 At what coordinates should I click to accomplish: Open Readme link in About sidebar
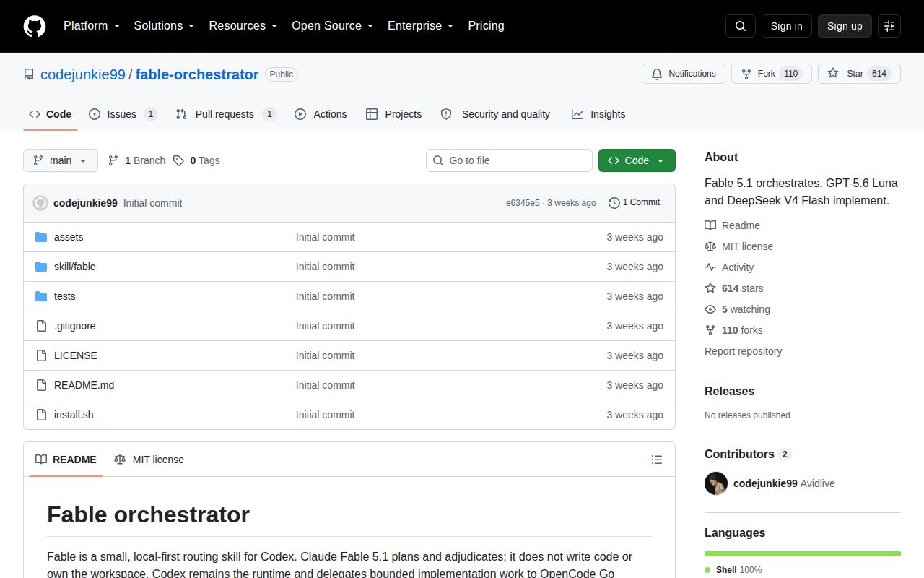coord(733,225)
